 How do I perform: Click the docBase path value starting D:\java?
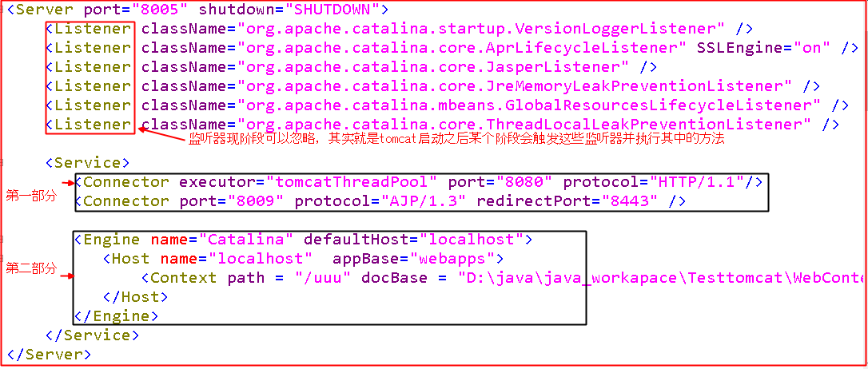click(660, 278)
